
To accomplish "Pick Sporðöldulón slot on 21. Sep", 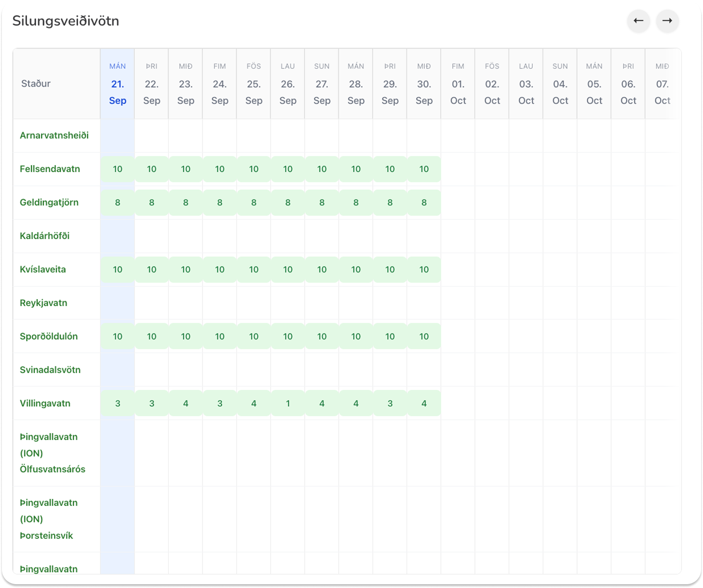I will pyautogui.click(x=118, y=337).
